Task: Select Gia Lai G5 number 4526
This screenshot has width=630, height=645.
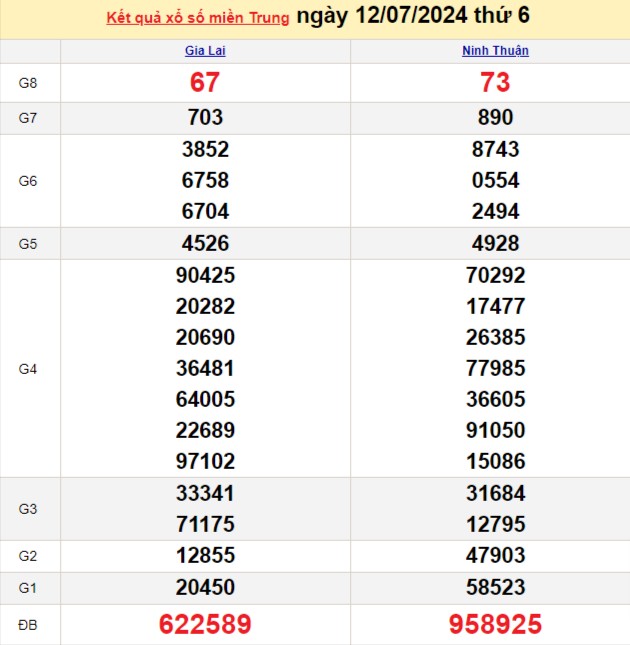Action: (x=205, y=243)
